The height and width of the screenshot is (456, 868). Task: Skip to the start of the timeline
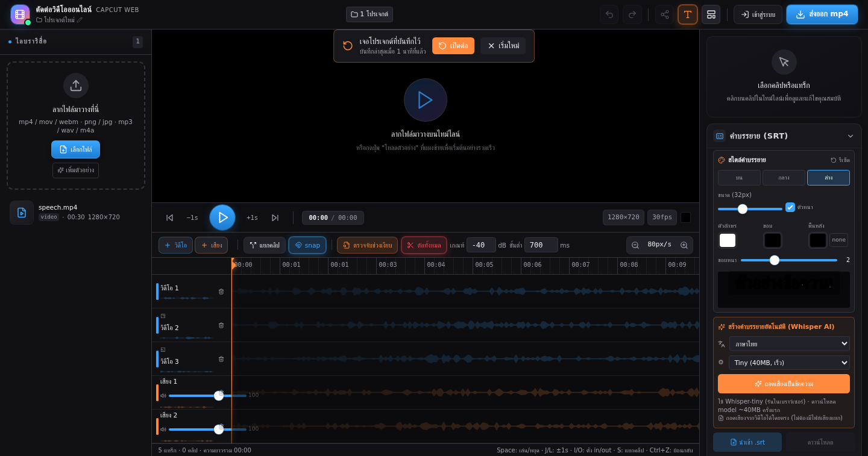170,217
